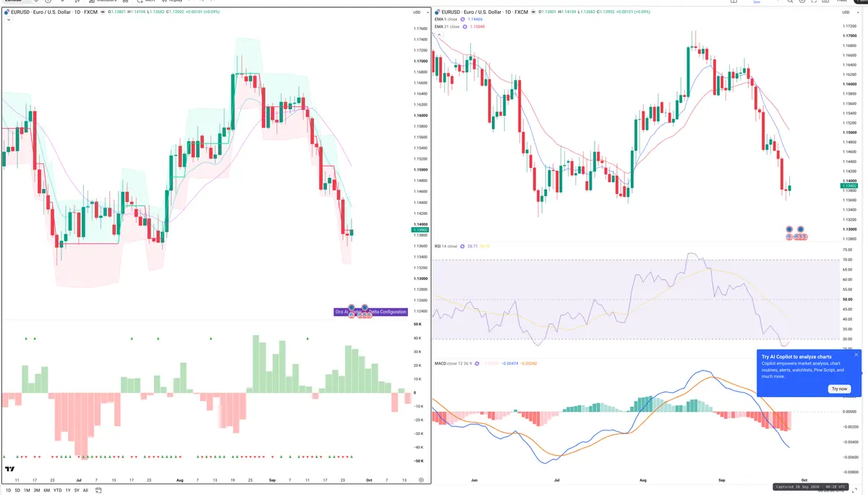Click -50 K on the delta scale
868x495 pixels.
419,460
